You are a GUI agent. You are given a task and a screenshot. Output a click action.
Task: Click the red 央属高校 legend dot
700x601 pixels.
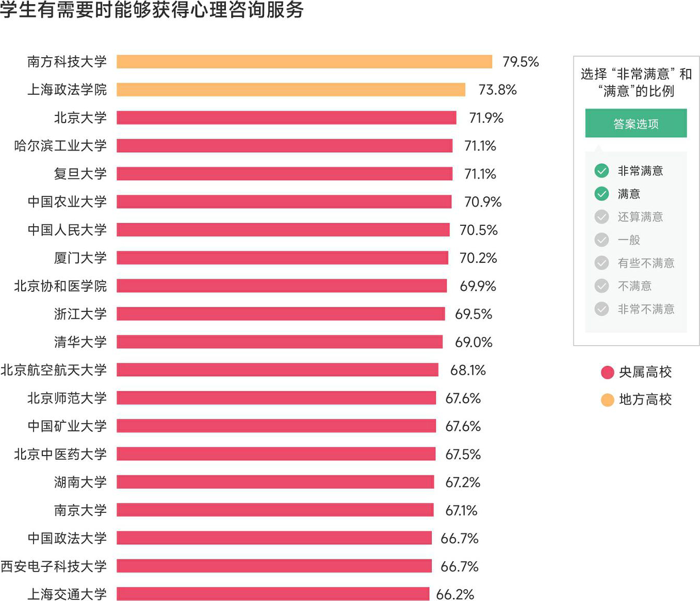(x=608, y=372)
